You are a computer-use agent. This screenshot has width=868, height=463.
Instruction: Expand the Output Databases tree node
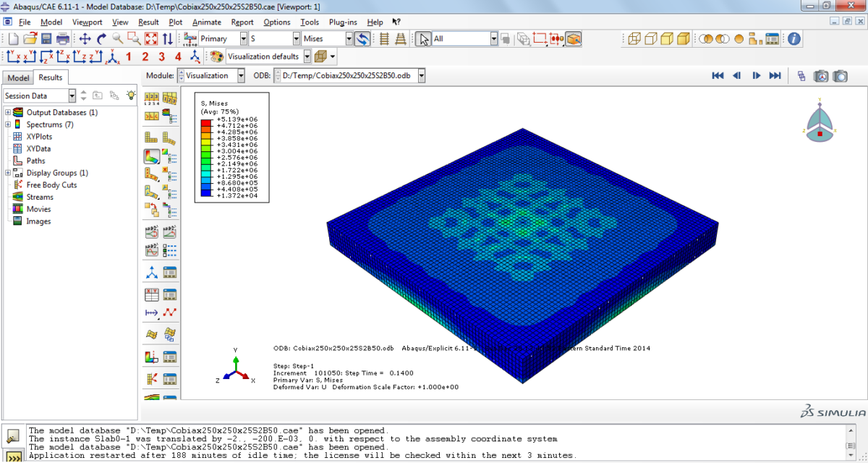(7, 112)
